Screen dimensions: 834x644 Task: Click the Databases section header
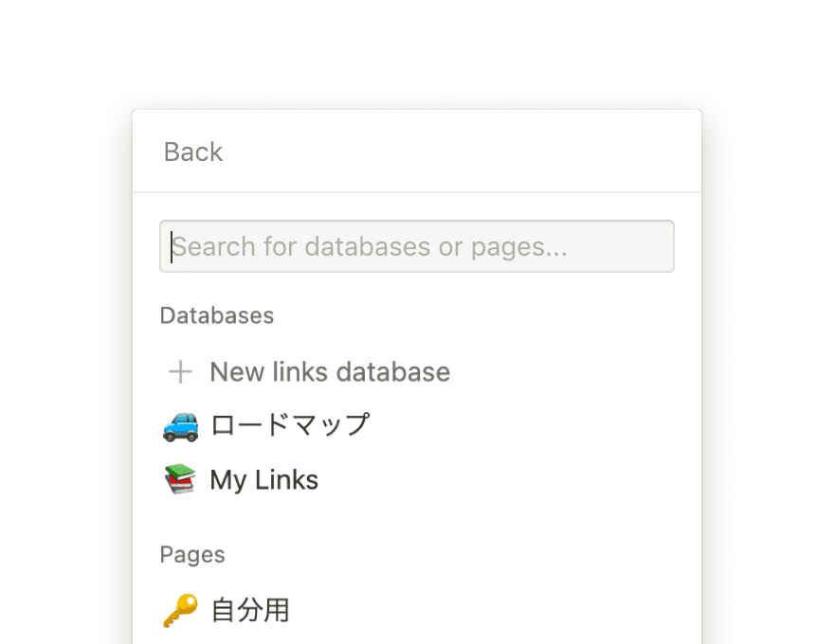tap(216, 315)
